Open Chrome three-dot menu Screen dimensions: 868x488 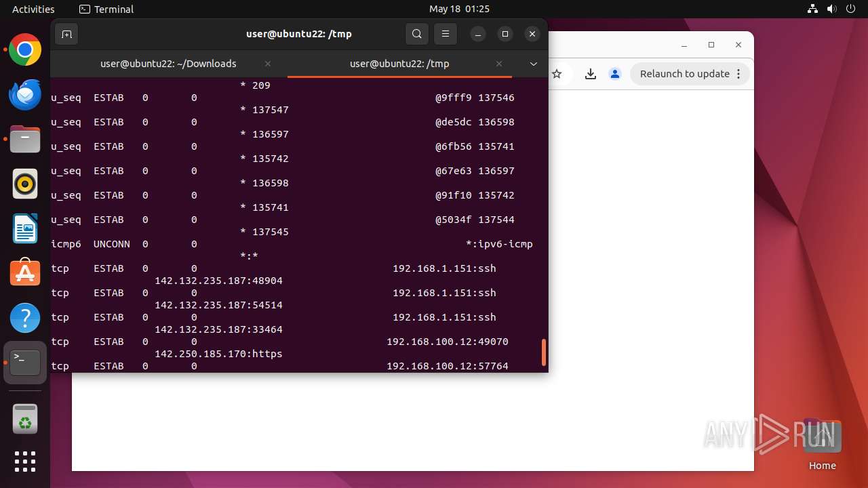739,74
